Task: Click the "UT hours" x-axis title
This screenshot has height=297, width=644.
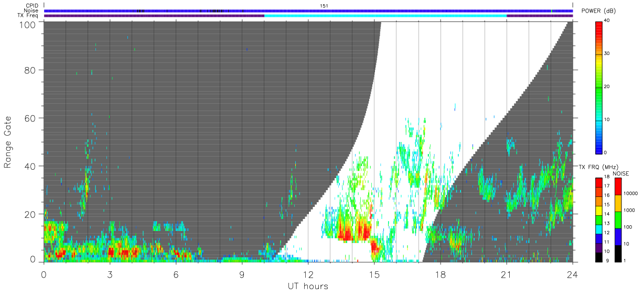Action: click(x=307, y=286)
